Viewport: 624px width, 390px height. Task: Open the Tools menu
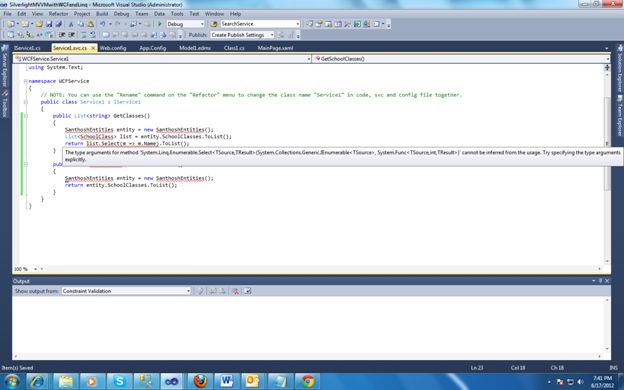(177, 14)
